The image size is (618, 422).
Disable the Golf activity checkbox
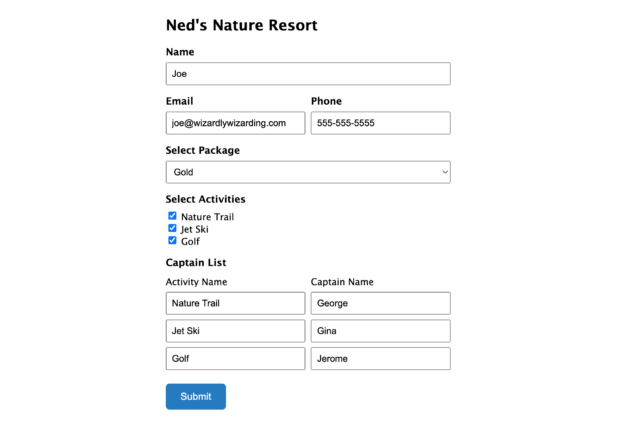(x=172, y=240)
